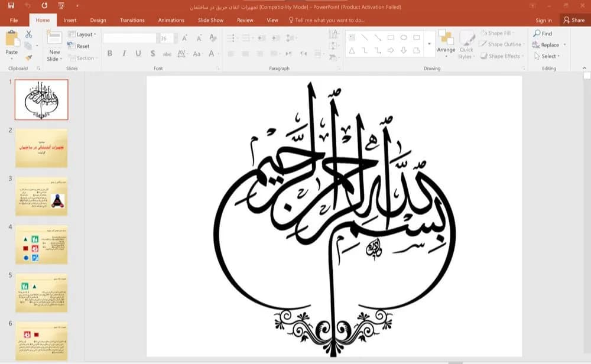Toggle Italic formatting
This screenshot has height=364, width=591.
click(x=124, y=54)
